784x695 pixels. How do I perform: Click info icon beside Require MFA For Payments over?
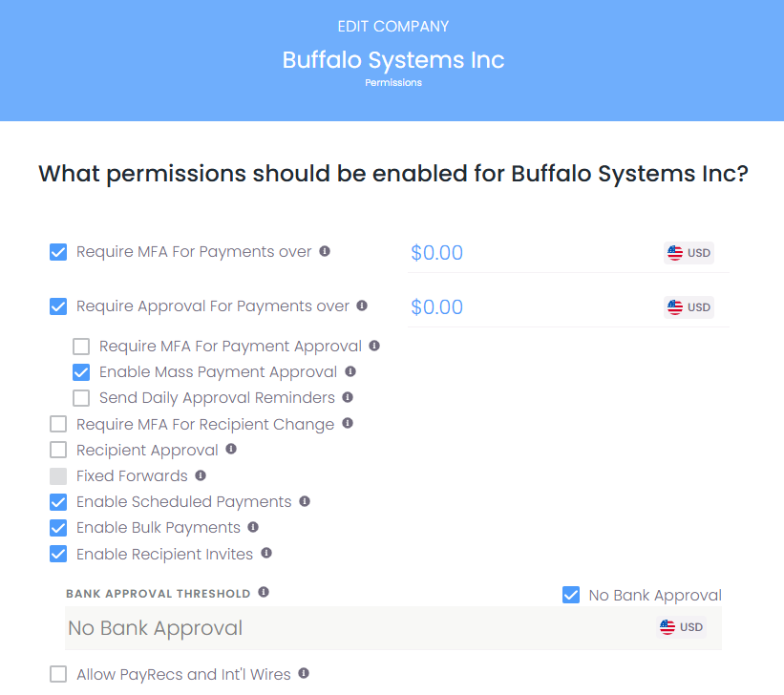325,251
